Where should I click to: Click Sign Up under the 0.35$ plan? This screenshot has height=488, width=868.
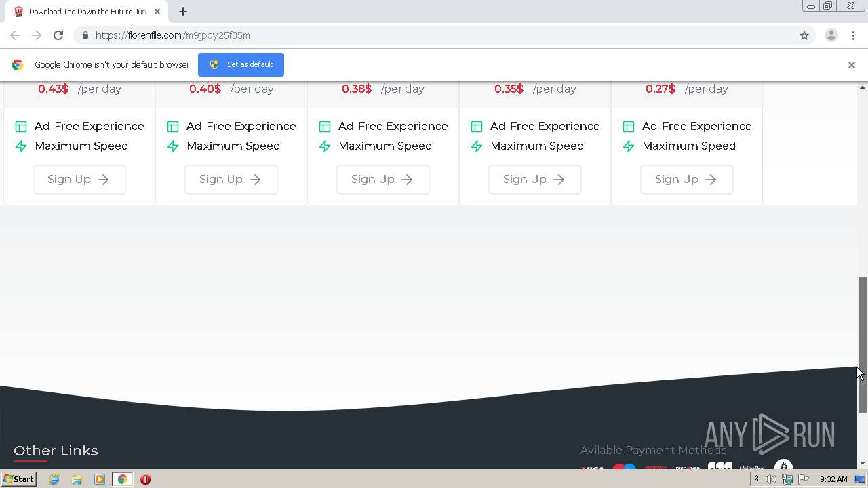pos(534,180)
